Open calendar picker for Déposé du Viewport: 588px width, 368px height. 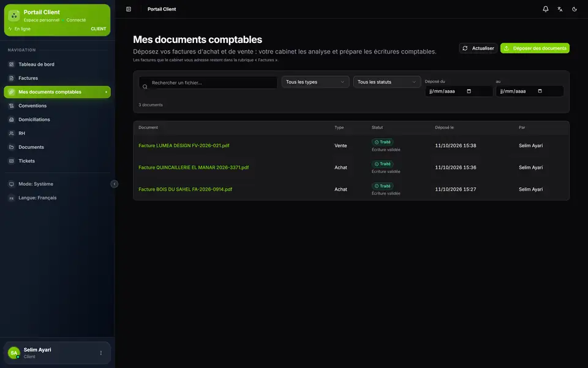pos(469,91)
